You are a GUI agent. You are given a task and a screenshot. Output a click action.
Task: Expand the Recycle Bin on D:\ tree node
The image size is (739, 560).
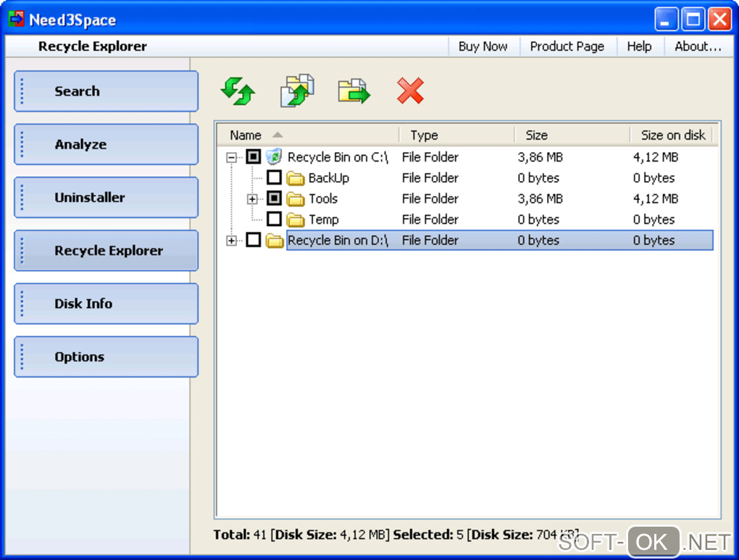231,241
